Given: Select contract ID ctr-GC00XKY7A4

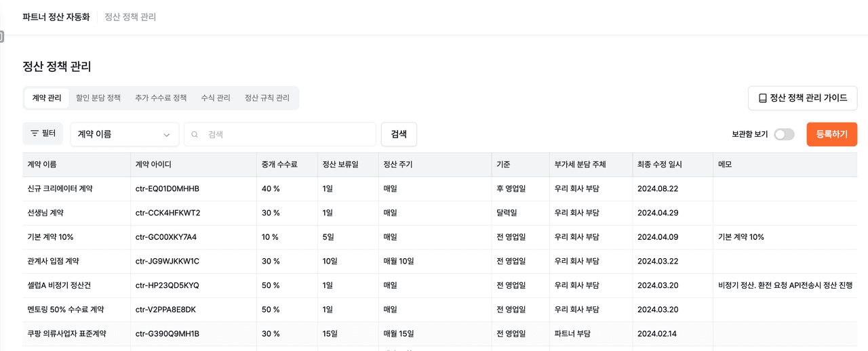Looking at the screenshot, I should pos(166,237).
